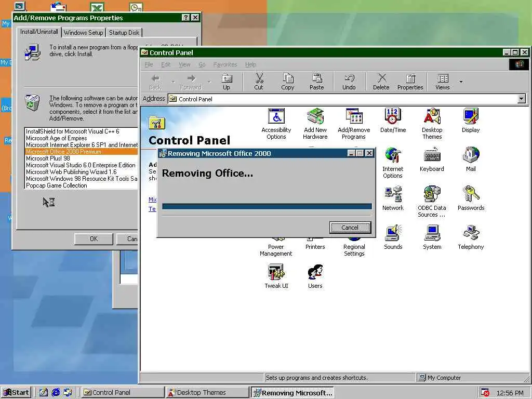Open Internet Options icon
532x399 pixels.
pos(393,163)
